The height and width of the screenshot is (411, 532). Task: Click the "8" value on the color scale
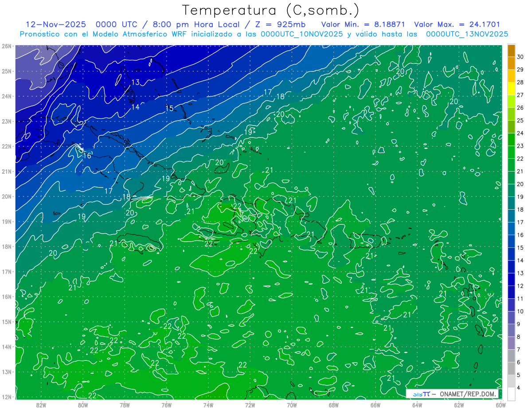point(519,337)
